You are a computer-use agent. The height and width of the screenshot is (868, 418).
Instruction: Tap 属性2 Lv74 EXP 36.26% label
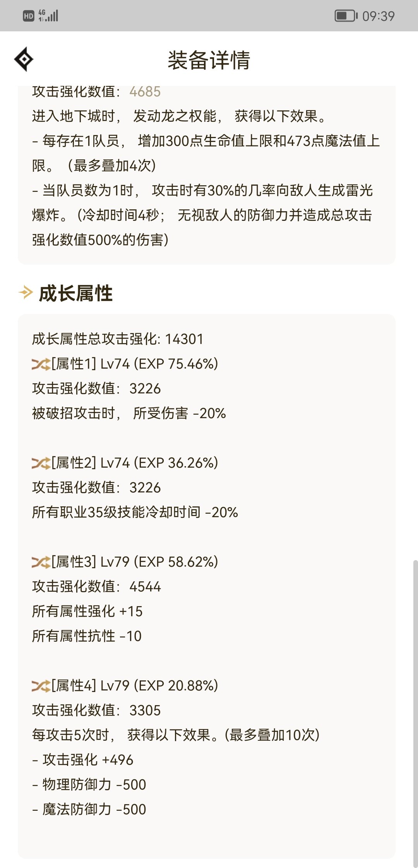pos(135,463)
